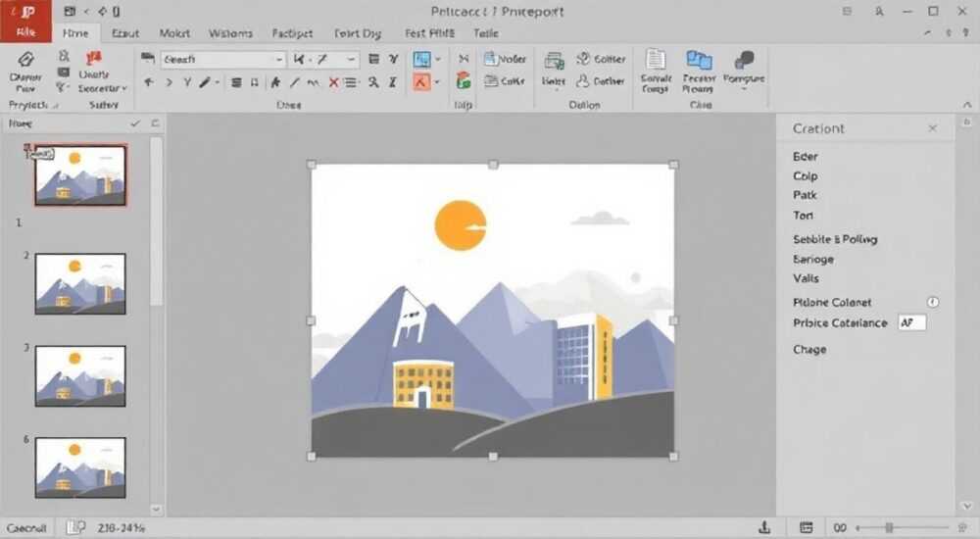The width and height of the screenshot is (980, 539).
Task: Select 'Sebbite & Polling' in the pane
Action: tap(835, 239)
